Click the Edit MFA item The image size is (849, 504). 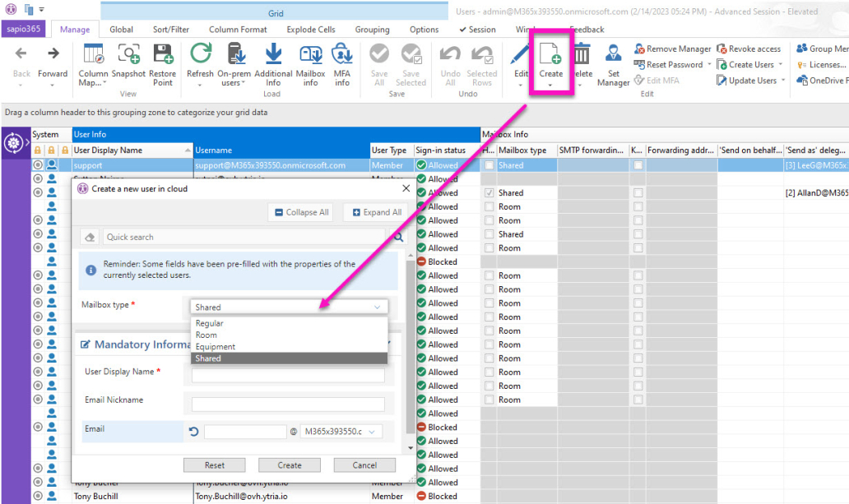point(656,80)
